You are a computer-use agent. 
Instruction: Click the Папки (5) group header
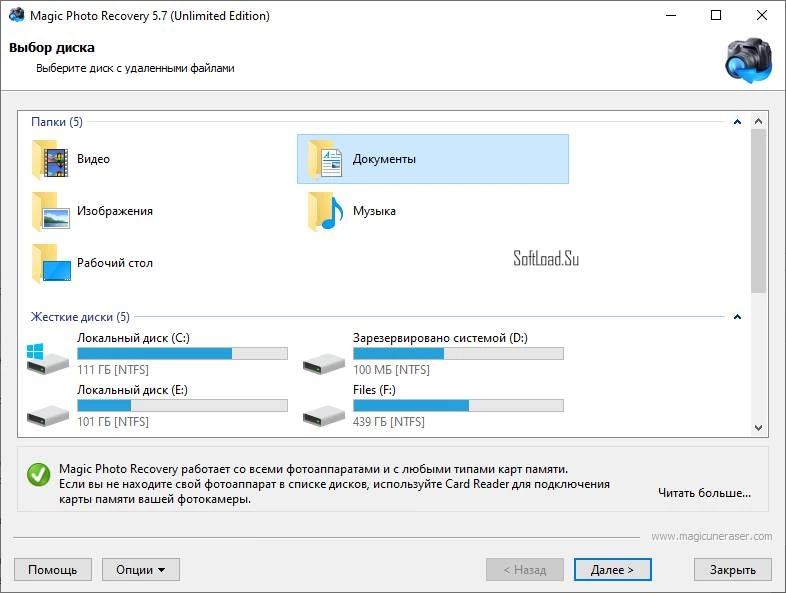tap(57, 122)
